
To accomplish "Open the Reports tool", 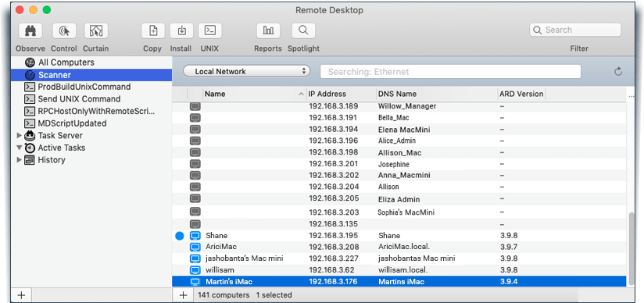I will [x=268, y=30].
